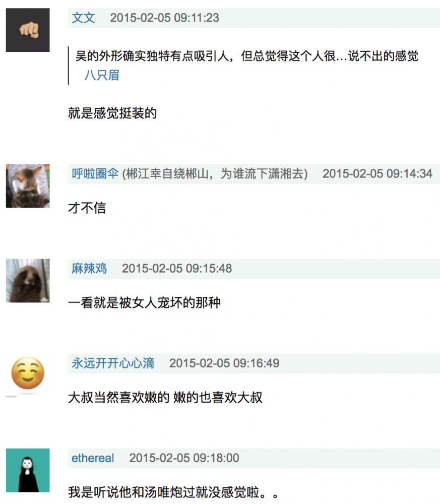
Task: Click username link 麻辣鸡
Action: pyautogui.click(x=89, y=269)
